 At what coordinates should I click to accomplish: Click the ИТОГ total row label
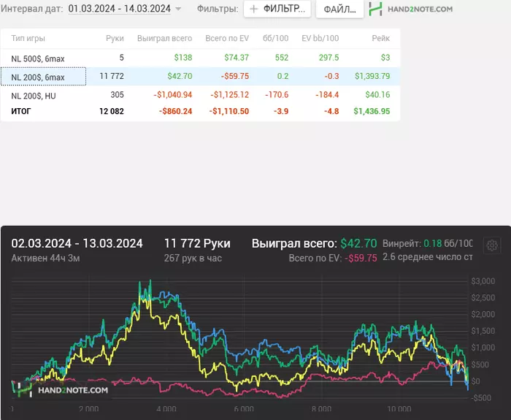(x=21, y=111)
